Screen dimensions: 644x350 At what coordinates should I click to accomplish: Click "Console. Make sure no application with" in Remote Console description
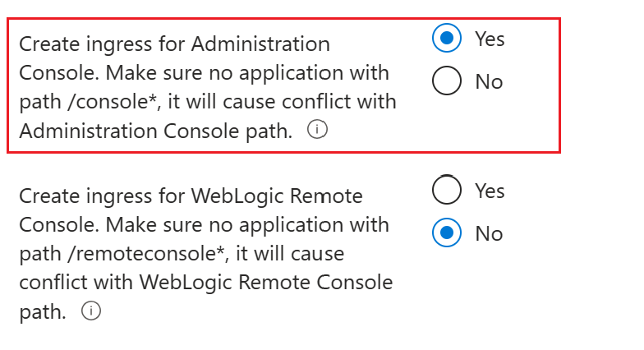(x=204, y=224)
